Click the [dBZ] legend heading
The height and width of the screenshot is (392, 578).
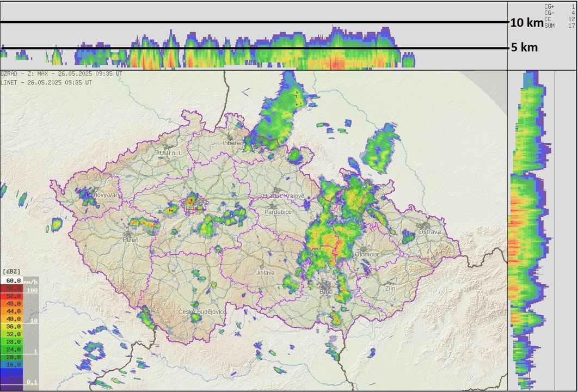11,272
